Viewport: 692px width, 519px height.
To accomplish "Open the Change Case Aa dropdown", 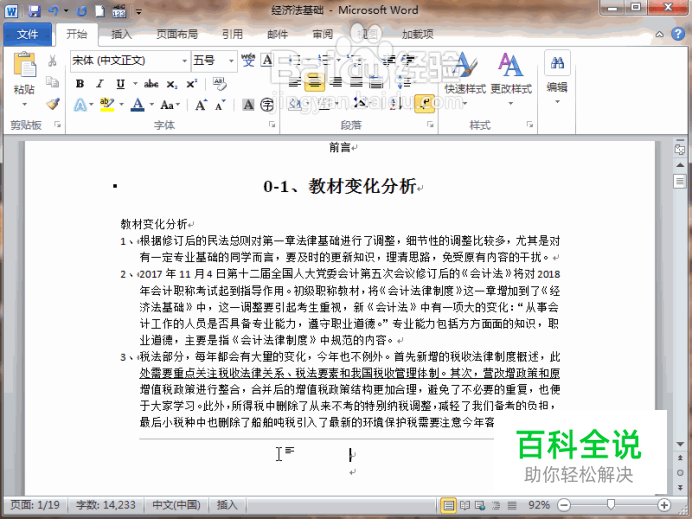I will click(x=170, y=105).
